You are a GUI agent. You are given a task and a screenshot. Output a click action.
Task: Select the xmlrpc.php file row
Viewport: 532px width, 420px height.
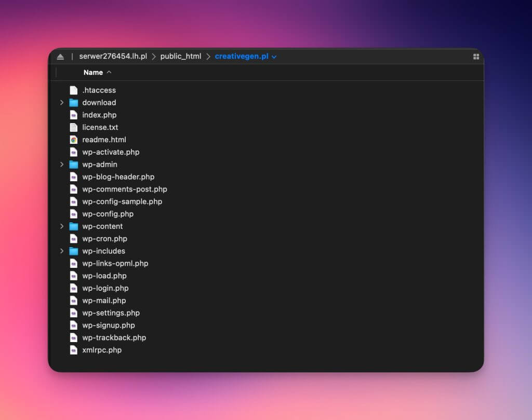pos(102,350)
